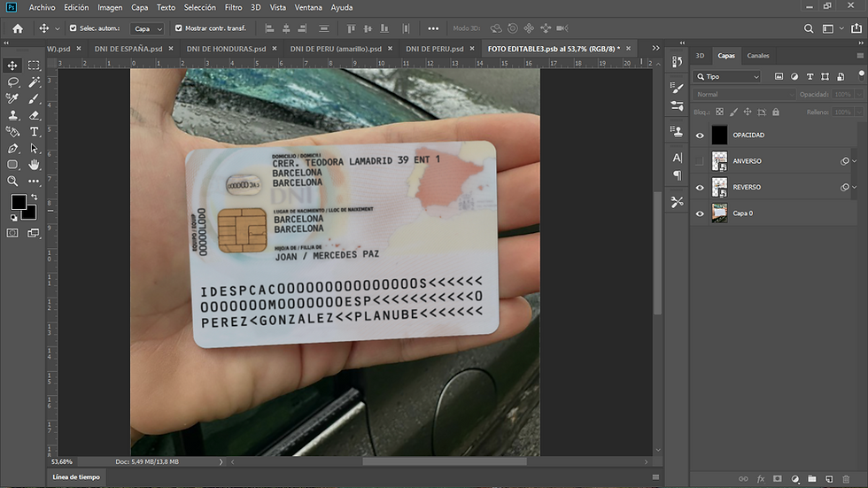Toggle the Selec. autom. checkbox
The image size is (868, 488).
point(73,27)
